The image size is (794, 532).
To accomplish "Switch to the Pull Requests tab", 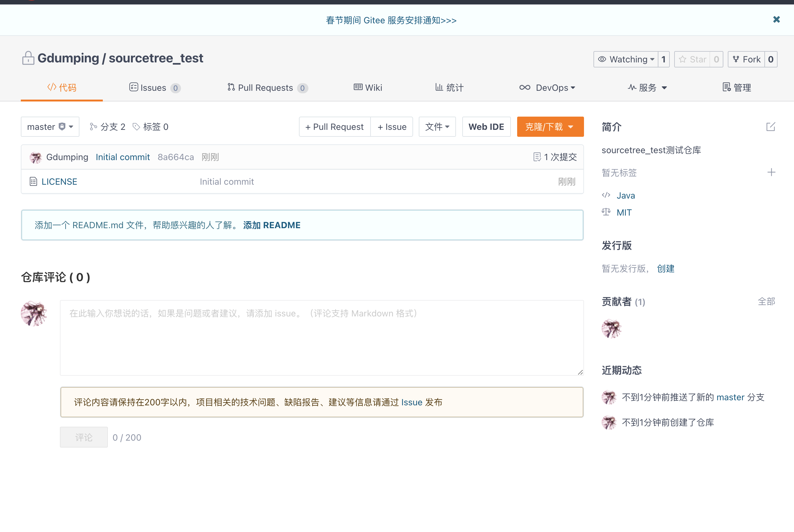I will pyautogui.click(x=267, y=88).
